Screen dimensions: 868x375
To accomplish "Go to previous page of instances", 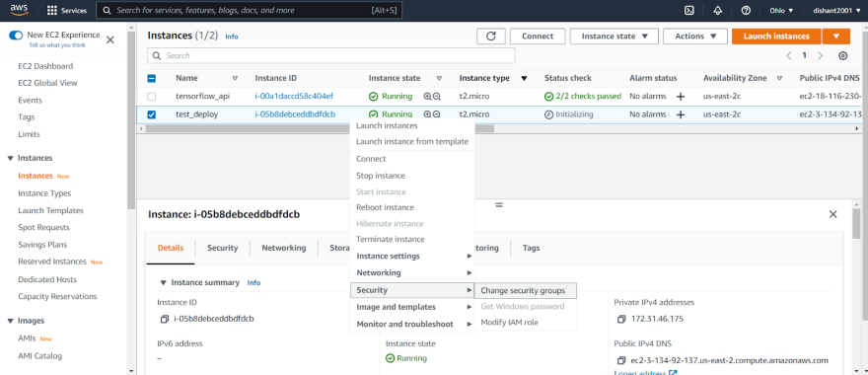I will (x=789, y=55).
